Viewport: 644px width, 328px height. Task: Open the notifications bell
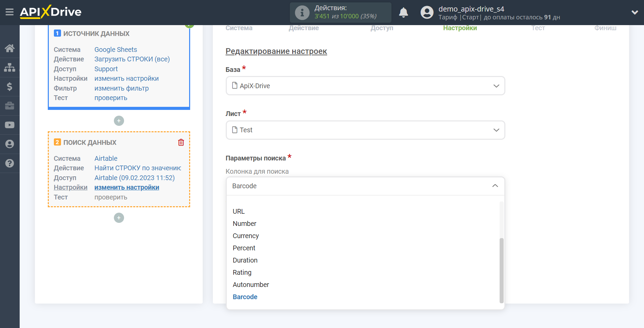403,13
